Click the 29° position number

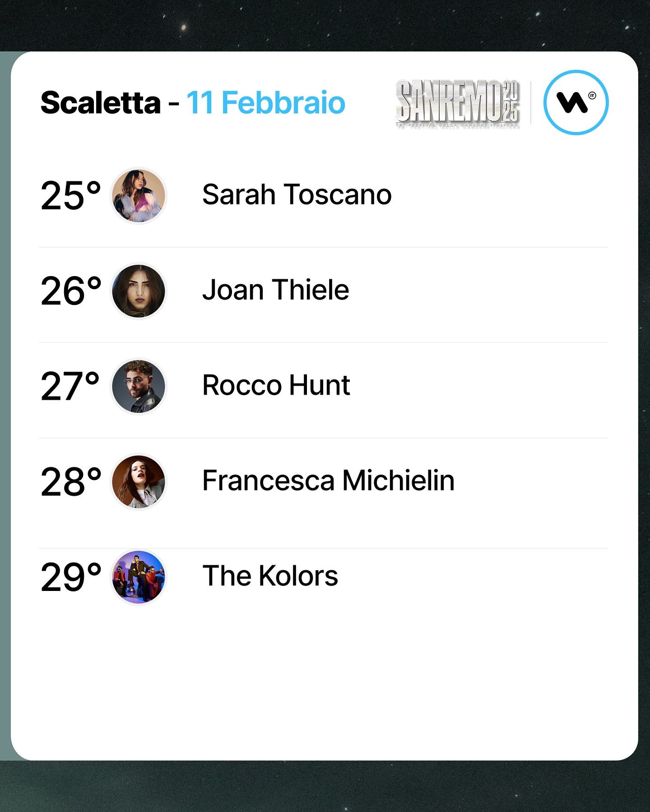pyautogui.click(x=71, y=577)
